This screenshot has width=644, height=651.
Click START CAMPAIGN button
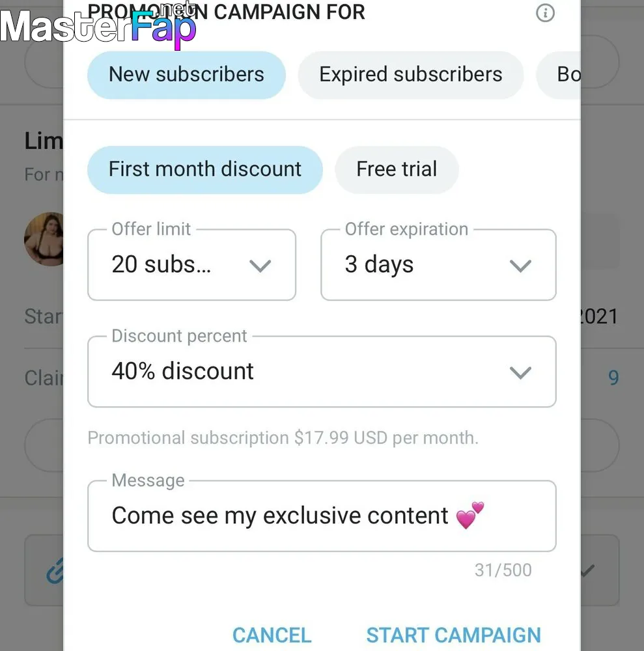[454, 635]
